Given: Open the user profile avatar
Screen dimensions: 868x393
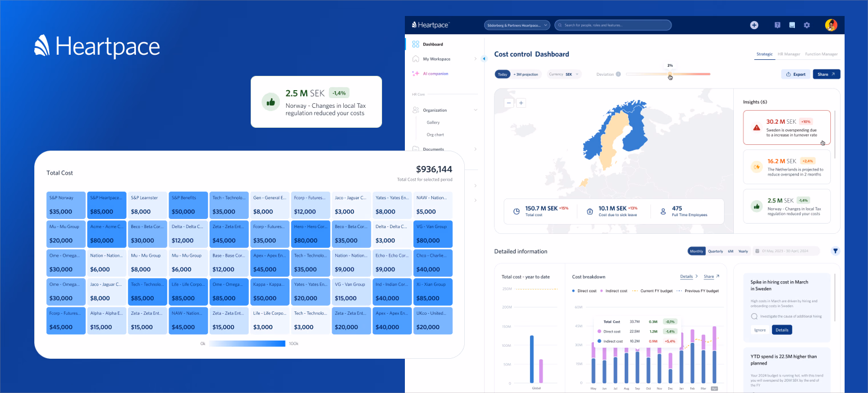Looking at the screenshot, I should (x=831, y=25).
